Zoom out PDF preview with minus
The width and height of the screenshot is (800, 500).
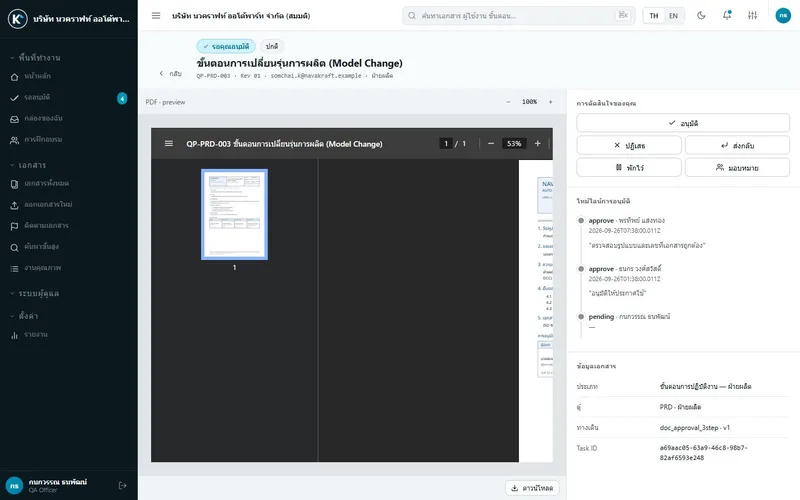508,102
